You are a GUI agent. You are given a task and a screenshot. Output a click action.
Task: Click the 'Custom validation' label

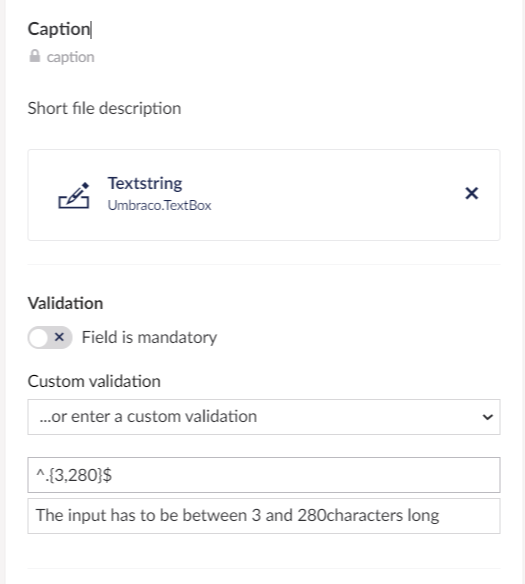[x=94, y=381]
